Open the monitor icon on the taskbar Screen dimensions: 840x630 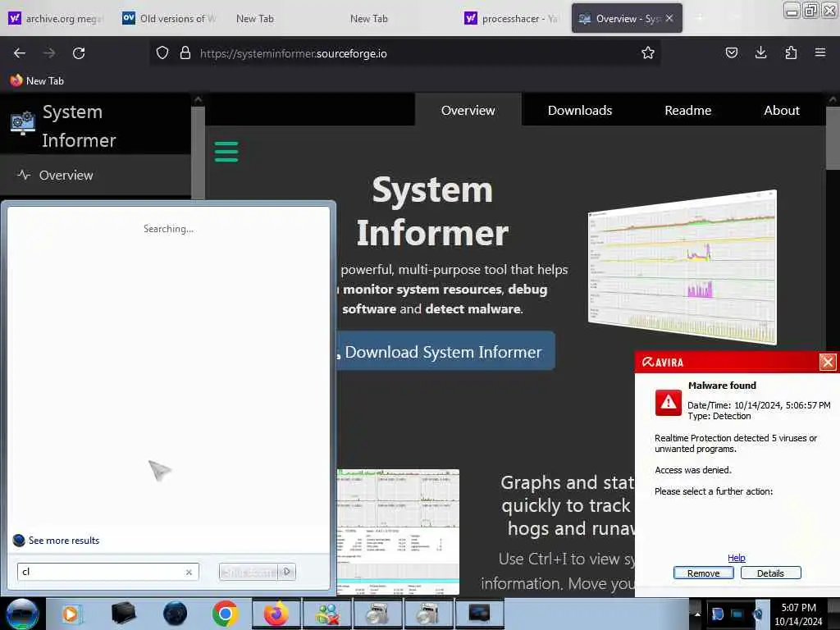coord(479,614)
